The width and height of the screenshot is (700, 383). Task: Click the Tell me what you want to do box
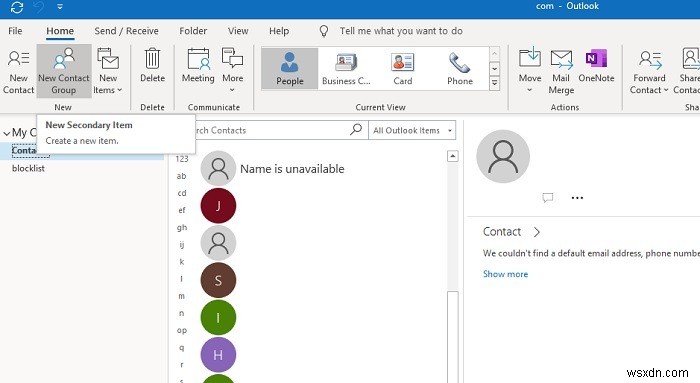401,31
